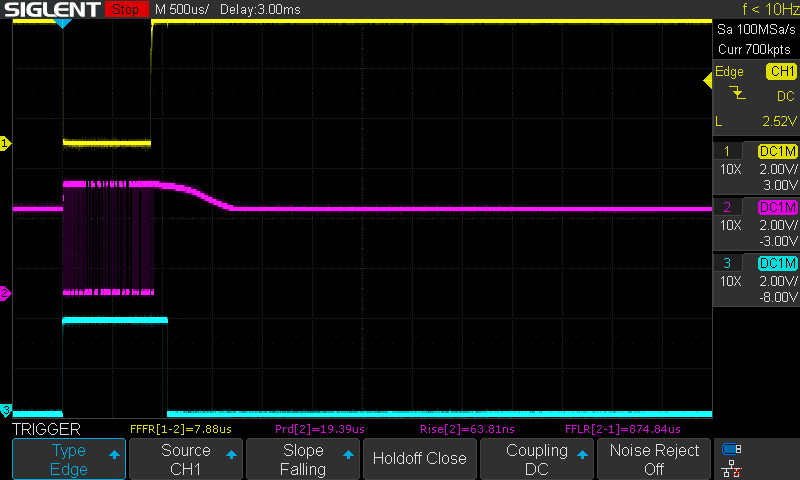The image size is (800, 480).
Task: Open channel 1 settings box
Action: (756, 168)
